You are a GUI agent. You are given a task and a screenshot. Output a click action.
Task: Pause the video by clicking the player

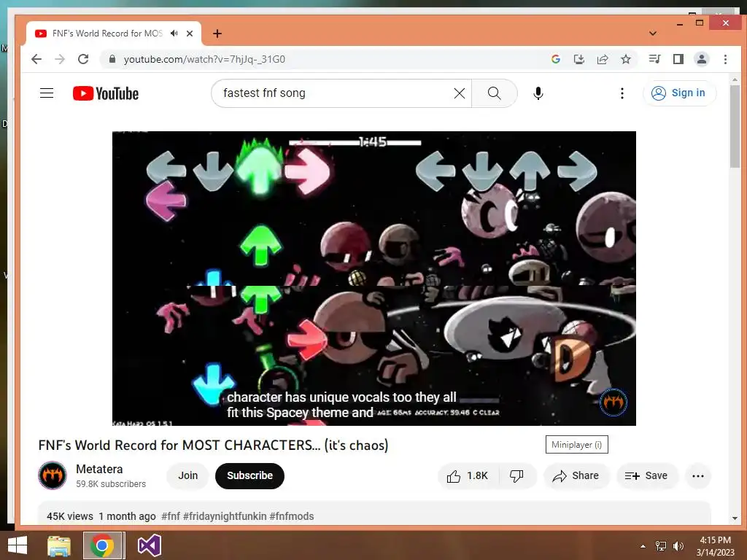[374, 278]
